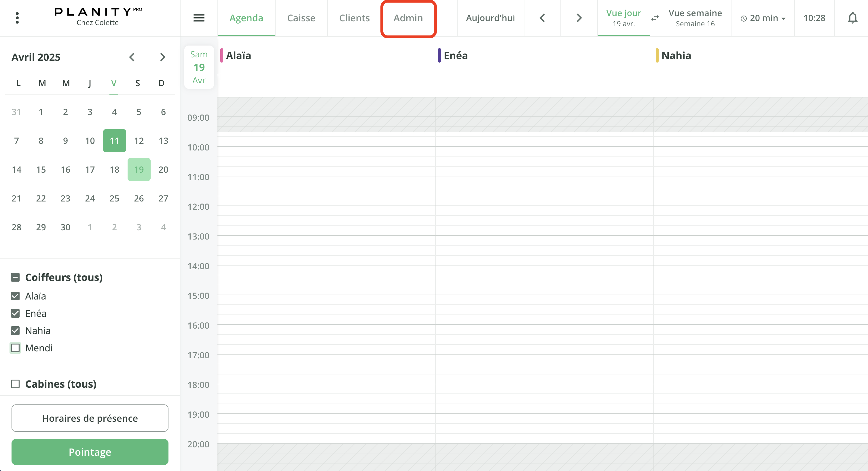Open the three-dot menu next to Planity logo
868x471 pixels.
[17, 18]
